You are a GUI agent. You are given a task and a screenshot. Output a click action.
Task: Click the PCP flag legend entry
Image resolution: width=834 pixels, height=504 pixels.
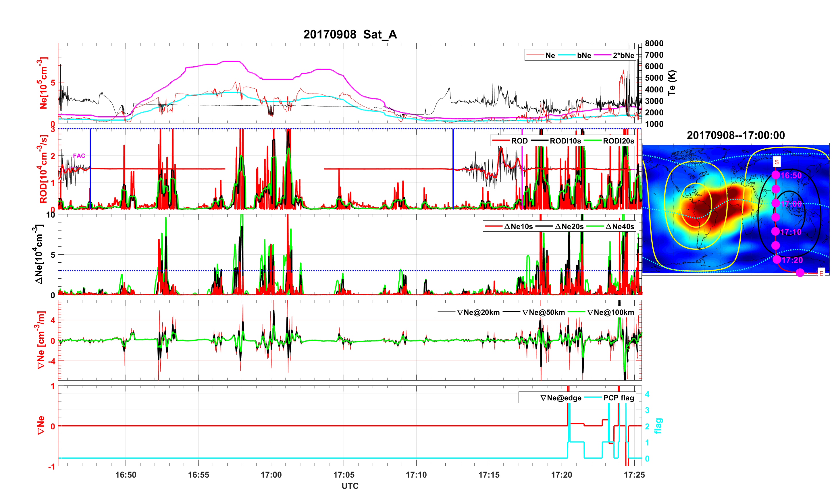tap(619, 398)
